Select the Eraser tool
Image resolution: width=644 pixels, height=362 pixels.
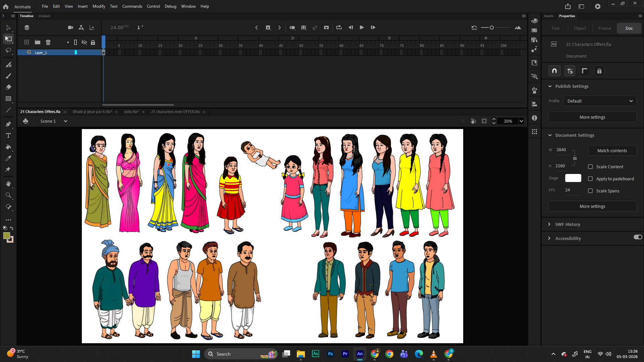8,87
